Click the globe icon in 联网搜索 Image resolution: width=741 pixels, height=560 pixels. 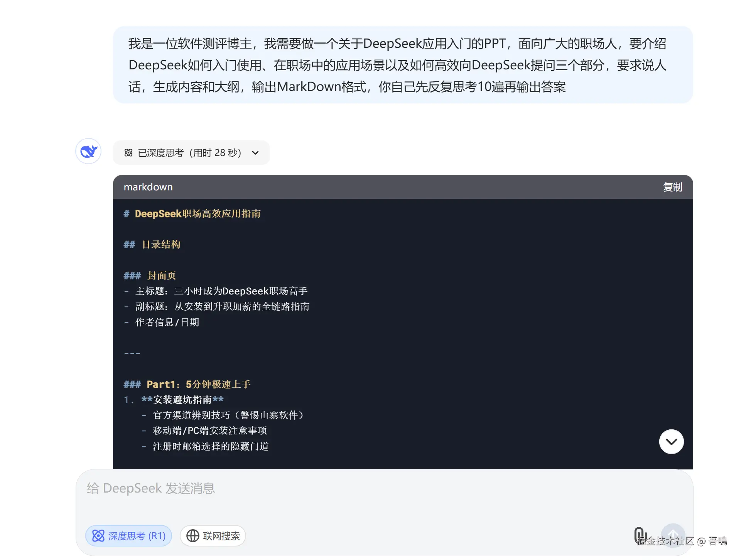coord(192,536)
